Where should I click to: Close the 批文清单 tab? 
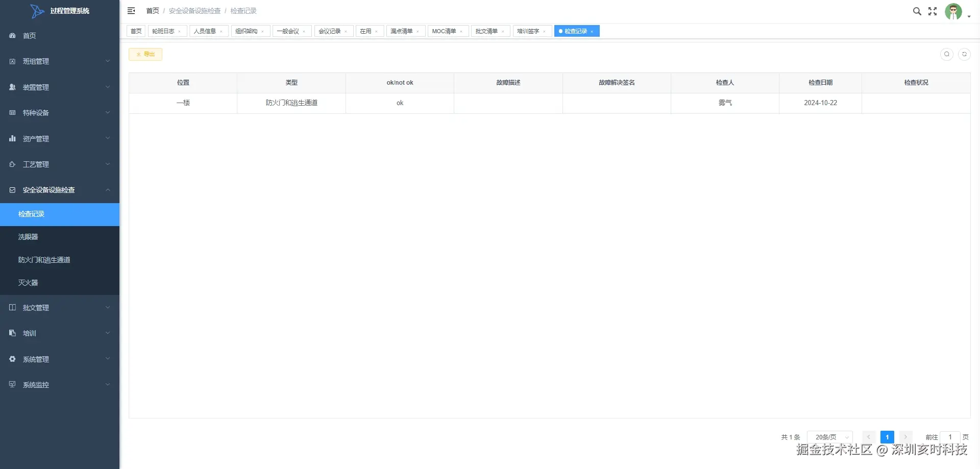click(x=503, y=32)
